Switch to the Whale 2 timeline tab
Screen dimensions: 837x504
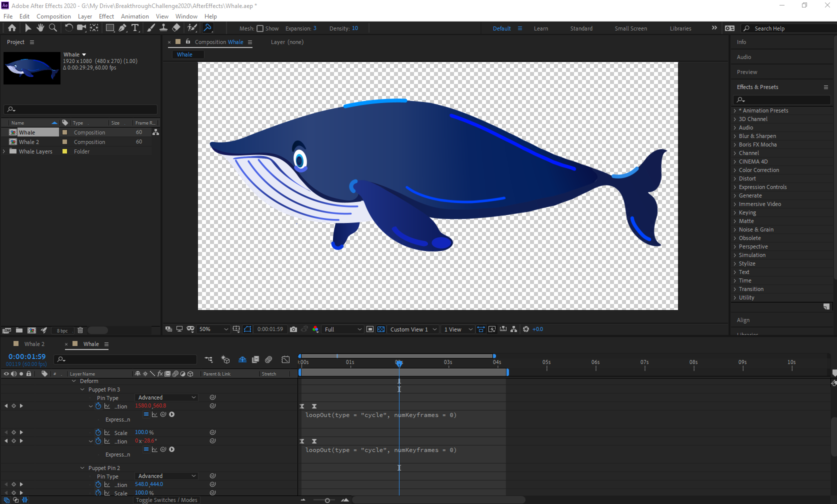click(34, 344)
